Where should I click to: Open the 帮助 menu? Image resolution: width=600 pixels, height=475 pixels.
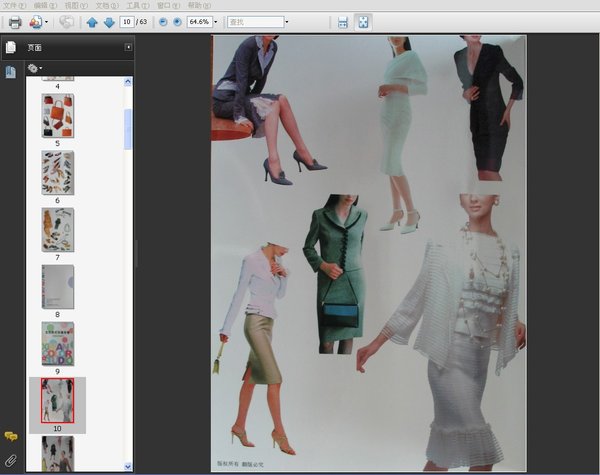coord(194,5)
